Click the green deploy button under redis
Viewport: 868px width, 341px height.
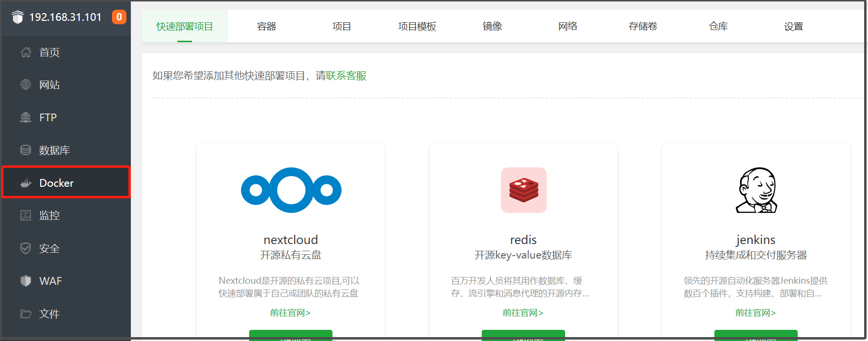(523, 335)
